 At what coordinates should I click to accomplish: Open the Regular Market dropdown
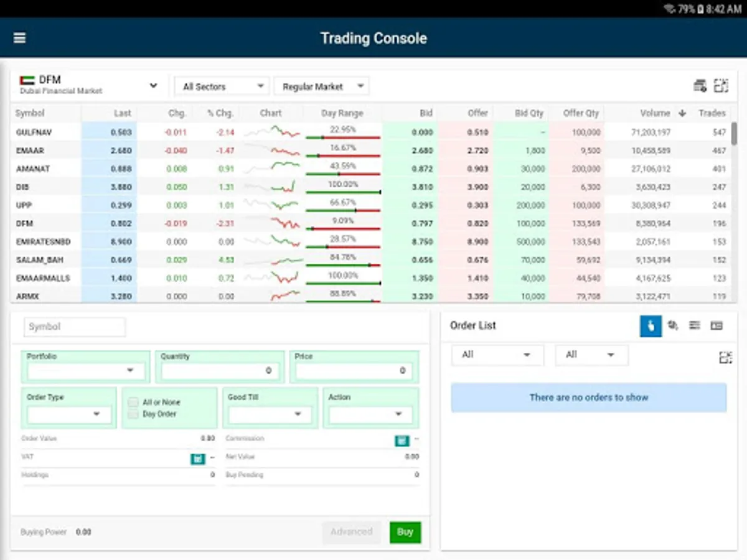[x=322, y=86]
